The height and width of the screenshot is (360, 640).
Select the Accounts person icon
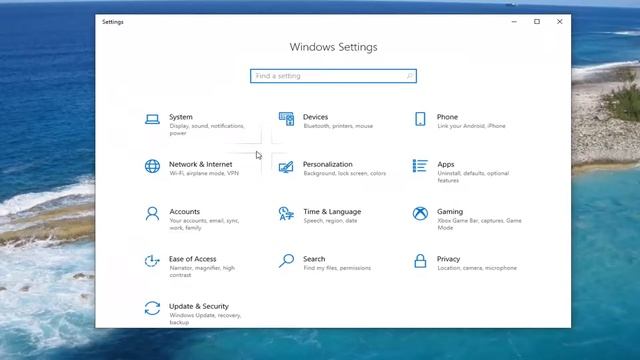152,214
